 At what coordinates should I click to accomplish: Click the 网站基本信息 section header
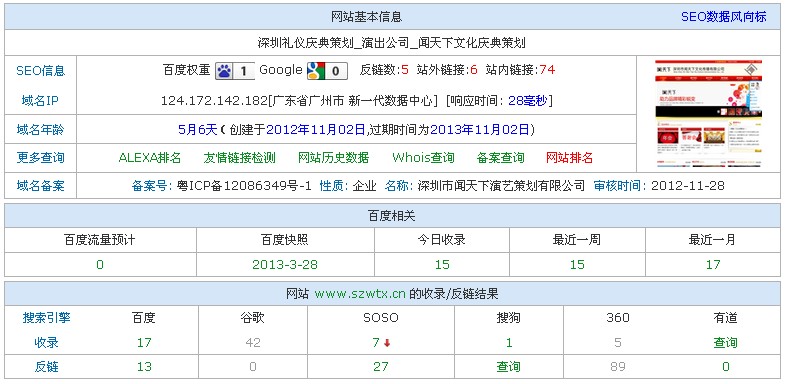(x=366, y=17)
